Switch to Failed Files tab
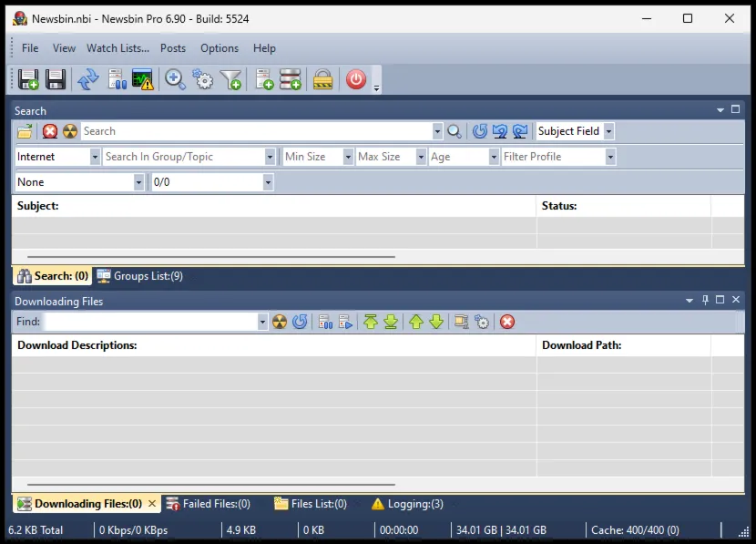 (209, 504)
